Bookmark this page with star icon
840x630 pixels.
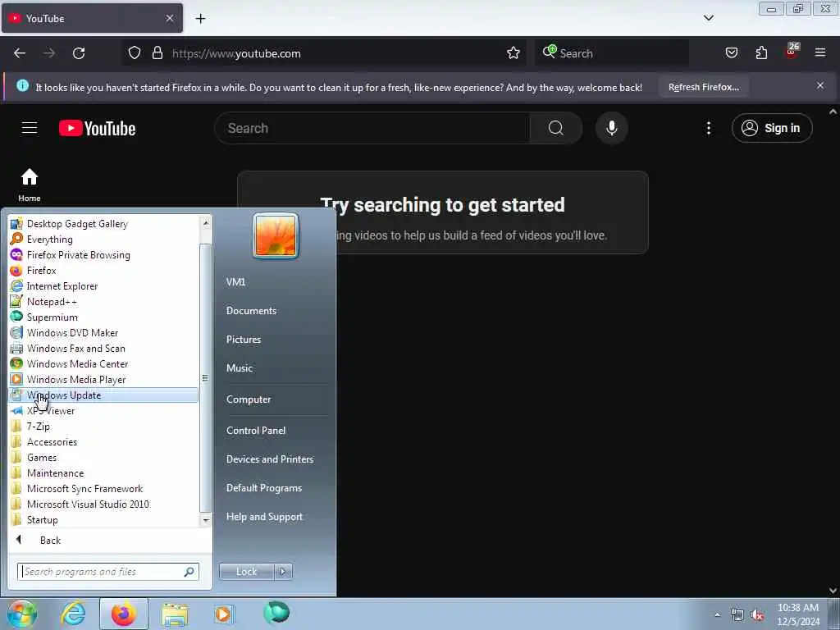click(x=514, y=53)
